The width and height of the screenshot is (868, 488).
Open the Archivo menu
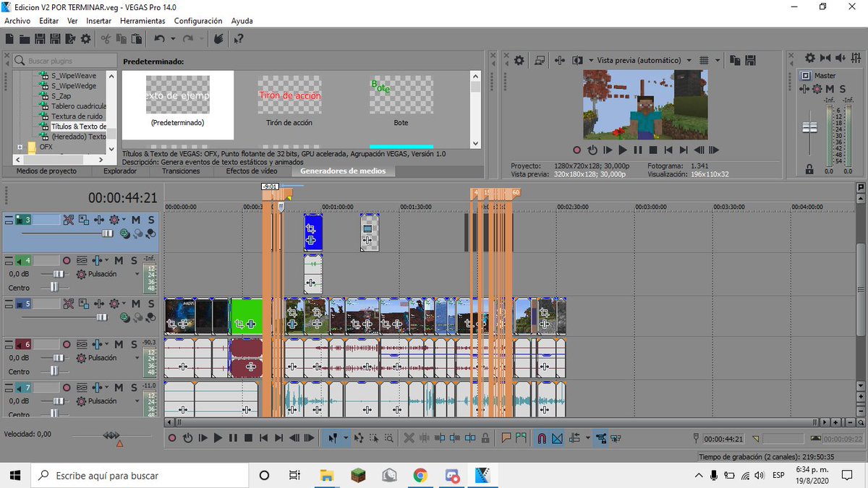click(x=17, y=21)
